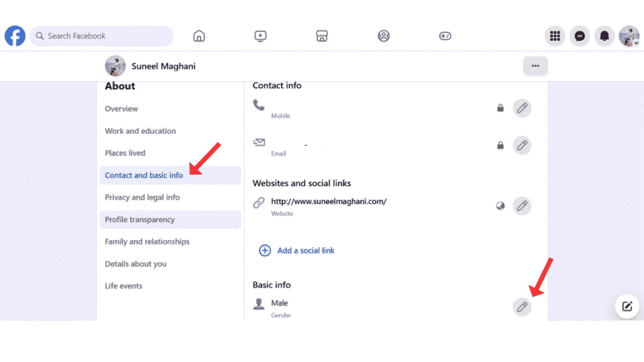644x362 pixels.
Task: Change Email privacy via lock selector
Action: [x=500, y=145]
